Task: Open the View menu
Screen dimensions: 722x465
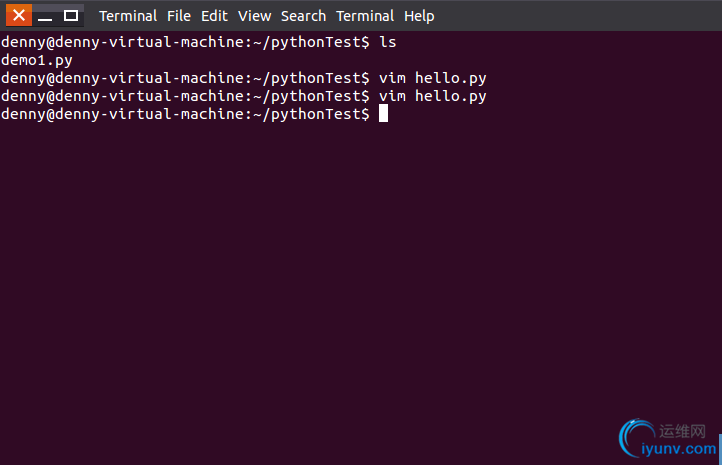Action: coord(254,16)
